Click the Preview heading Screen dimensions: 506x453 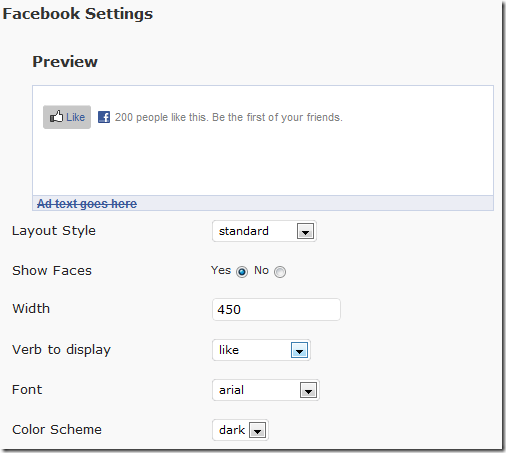(65, 62)
